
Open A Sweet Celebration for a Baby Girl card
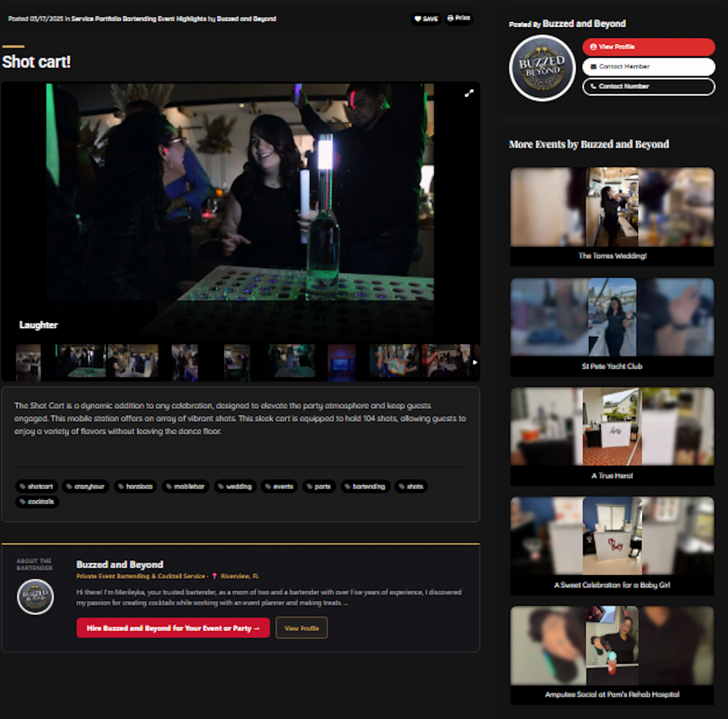(x=612, y=546)
